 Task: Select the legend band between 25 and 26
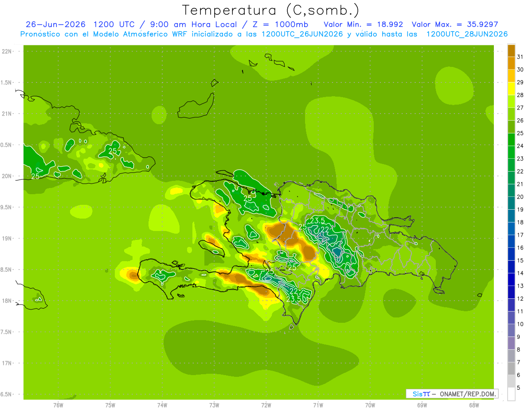point(511,127)
